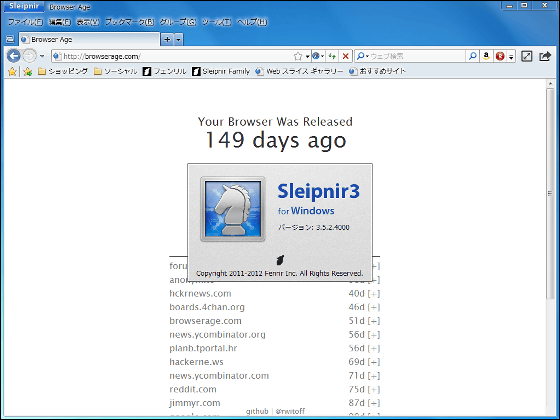Open the おすすめサイト bookmark
560x420 pixels.
click(377, 71)
